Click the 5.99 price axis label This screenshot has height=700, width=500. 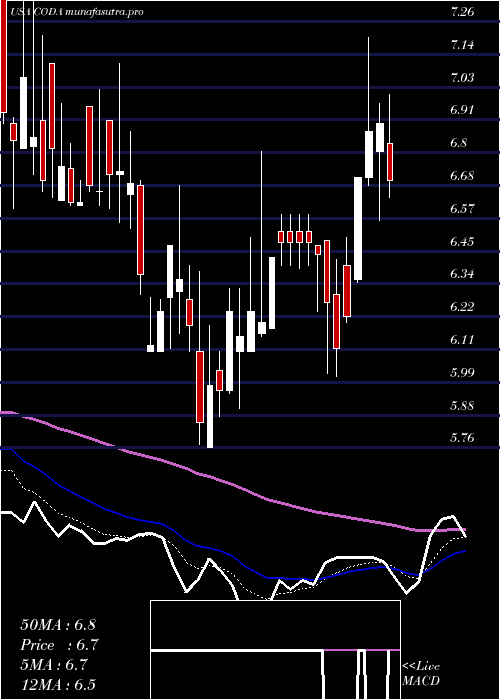(462, 372)
